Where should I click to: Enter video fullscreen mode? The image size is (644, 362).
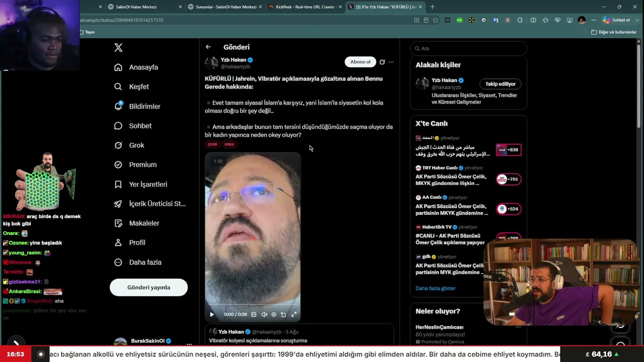coord(294,314)
